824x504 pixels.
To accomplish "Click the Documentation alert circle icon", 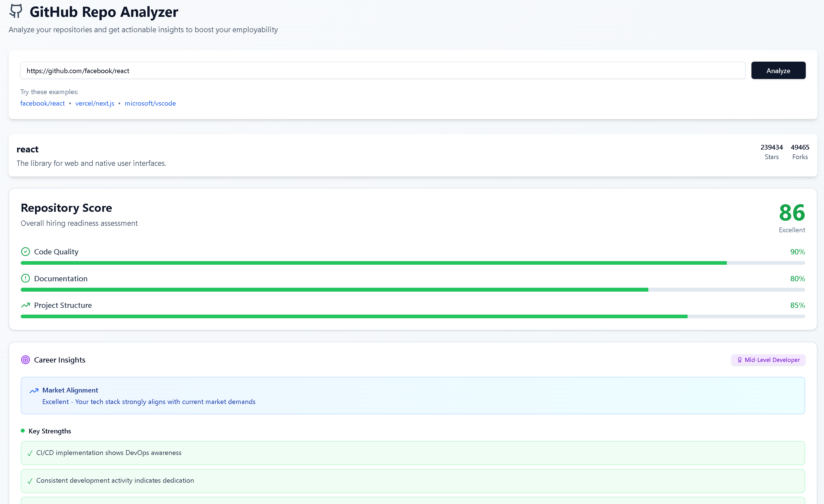I will 25,278.
